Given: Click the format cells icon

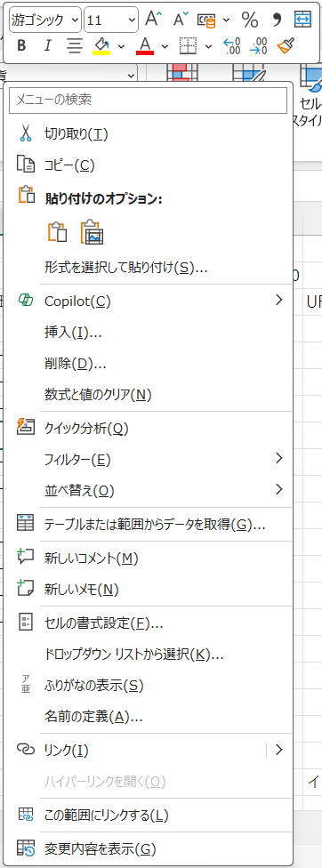Looking at the screenshot, I should (x=26, y=622).
